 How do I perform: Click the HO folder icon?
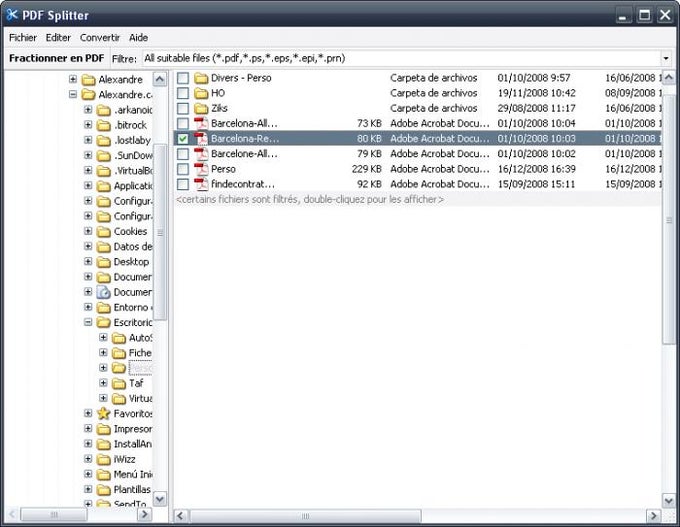pyautogui.click(x=201, y=93)
